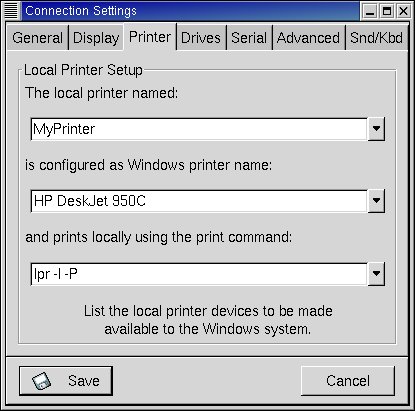Cancel the connection settings dialog

348,381
